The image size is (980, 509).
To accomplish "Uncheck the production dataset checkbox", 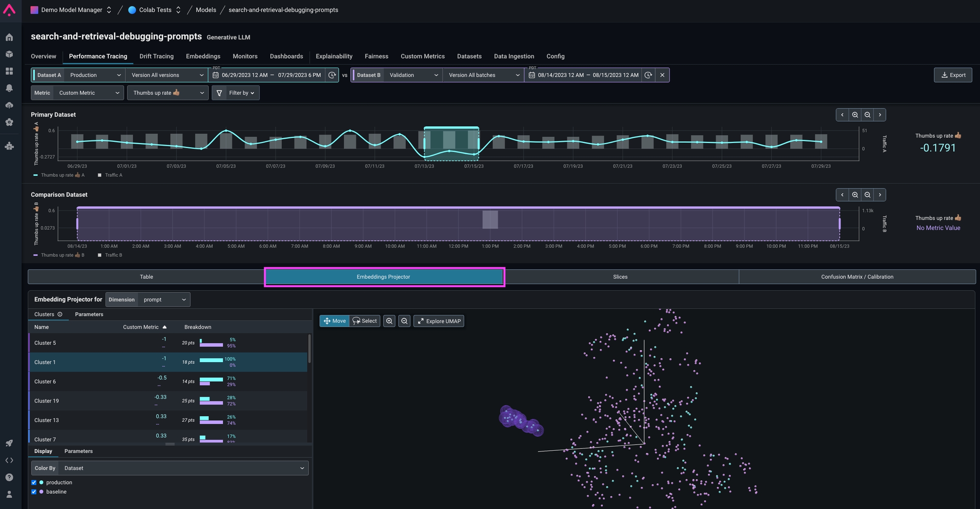I will pyautogui.click(x=34, y=483).
